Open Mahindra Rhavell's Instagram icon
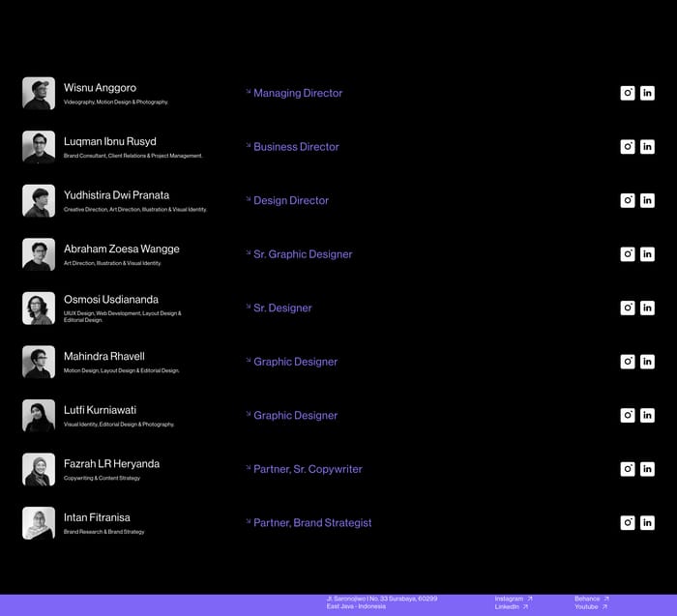The height and width of the screenshot is (616, 677). pos(628,362)
